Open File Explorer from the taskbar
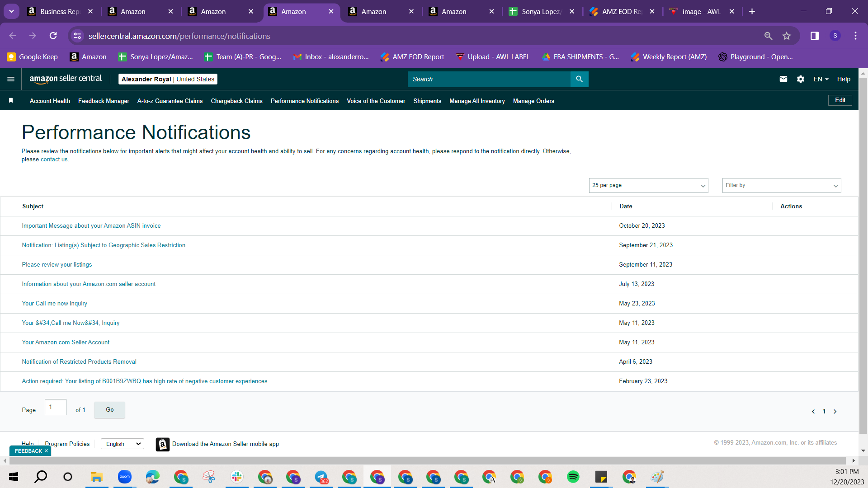Image resolution: width=868 pixels, height=488 pixels. click(x=96, y=477)
